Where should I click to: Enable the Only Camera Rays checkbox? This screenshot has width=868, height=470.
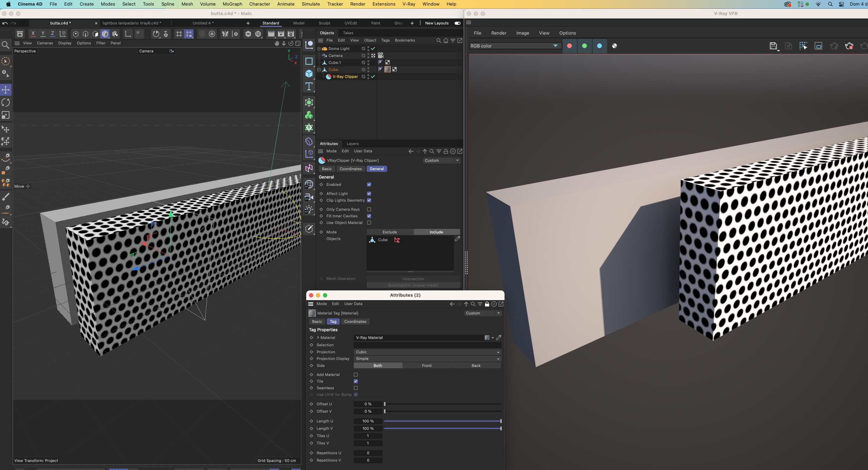[x=369, y=209]
